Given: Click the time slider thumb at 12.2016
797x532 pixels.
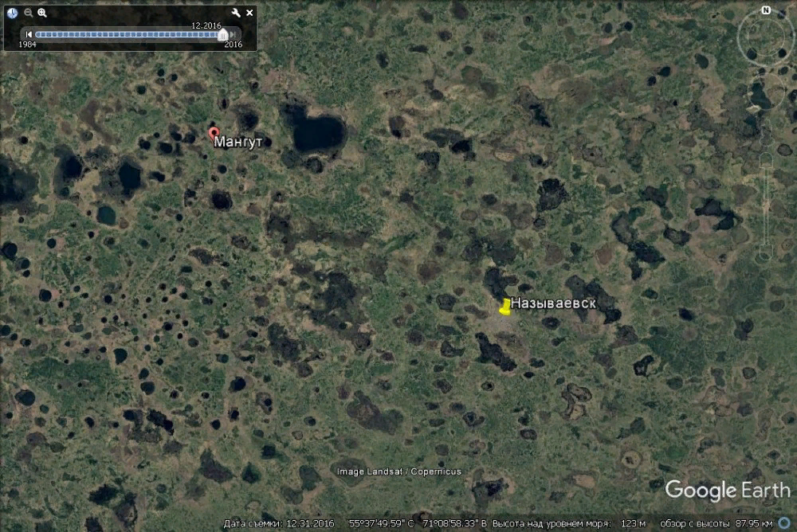Looking at the screenshot, I should point(222,34).
